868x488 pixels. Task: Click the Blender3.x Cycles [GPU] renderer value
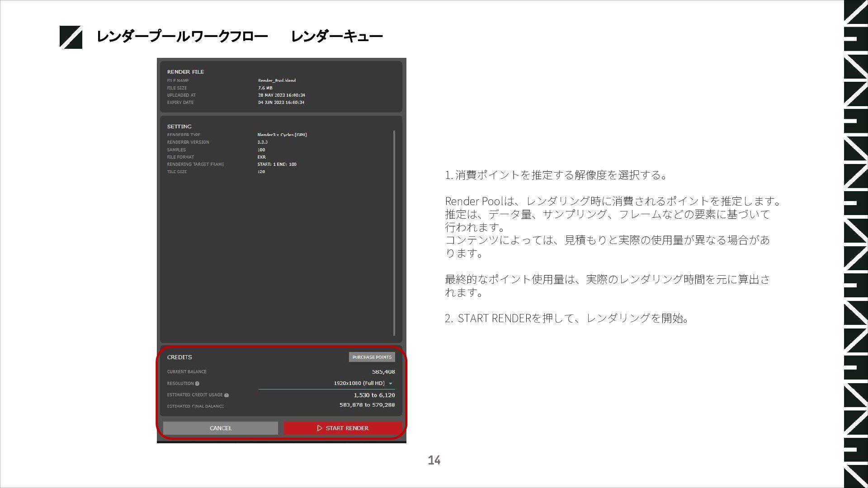[282, 135]
